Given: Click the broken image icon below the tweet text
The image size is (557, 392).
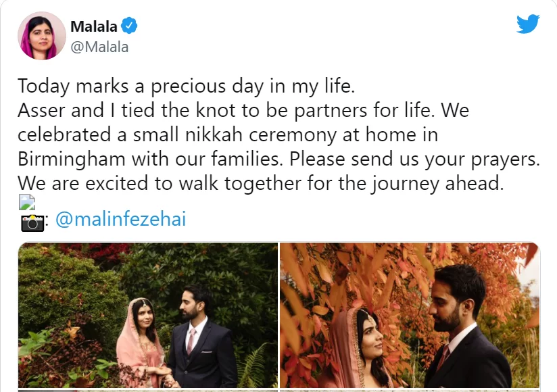Looking at the screenshot, I should [x=26, y=203].
